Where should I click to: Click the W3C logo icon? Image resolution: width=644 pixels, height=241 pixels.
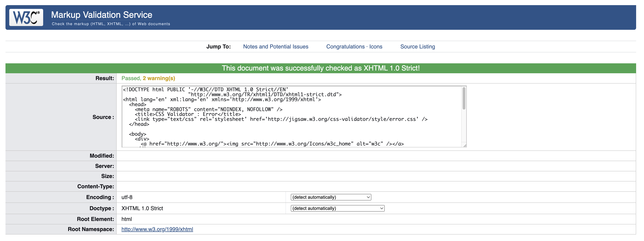coord(26,17)
